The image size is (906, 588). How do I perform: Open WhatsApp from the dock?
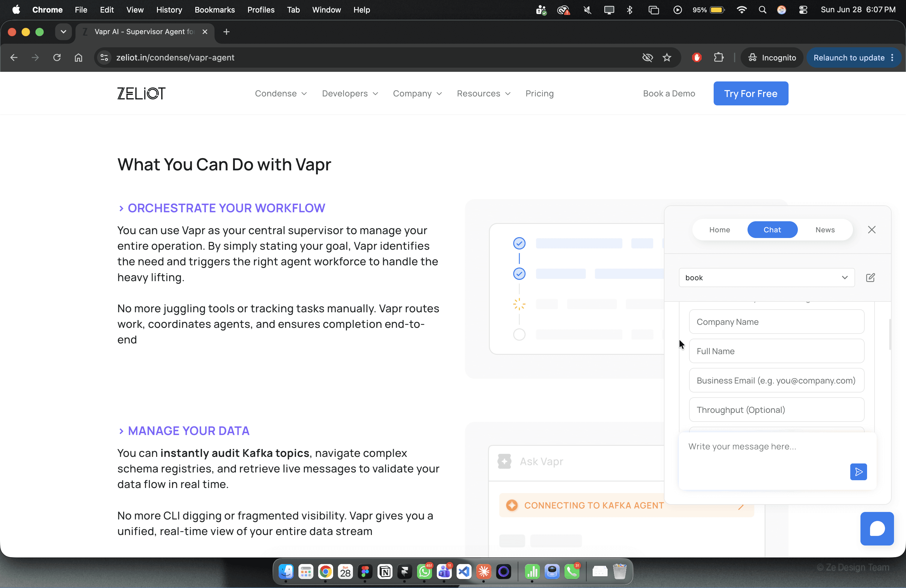click(x=425, y=571)
